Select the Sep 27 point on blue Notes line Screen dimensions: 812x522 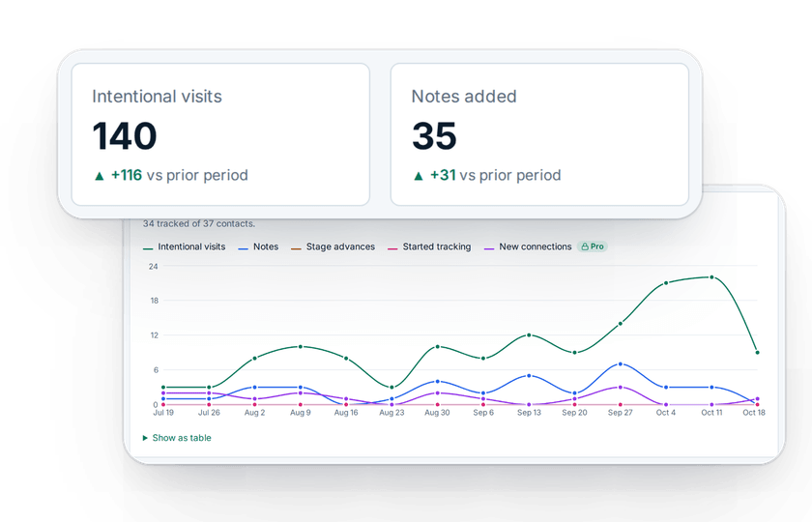click(621, 364)
